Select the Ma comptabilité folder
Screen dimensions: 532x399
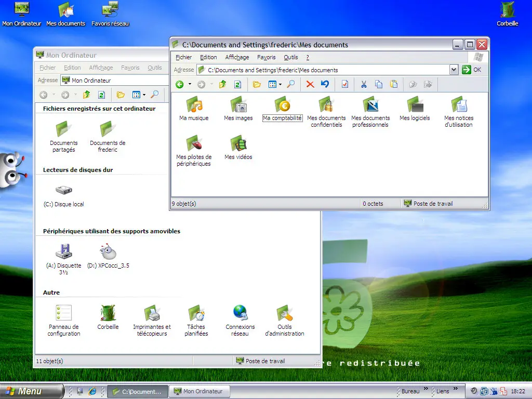(x=282, y=109)
